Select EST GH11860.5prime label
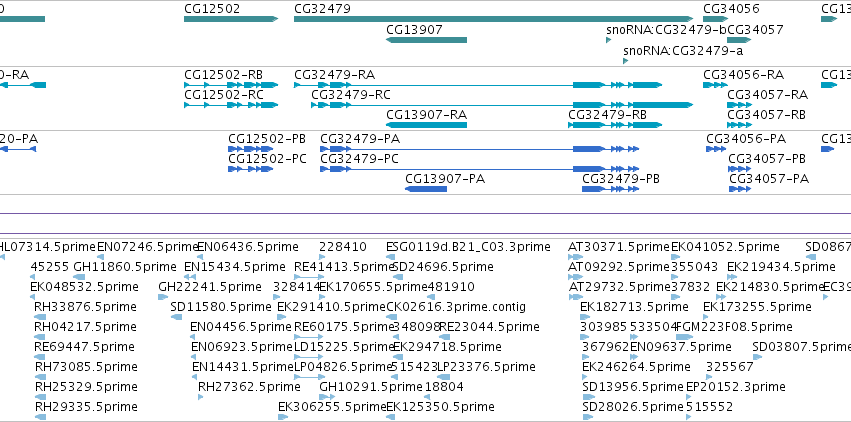 pyautogui.click(x=125, y=267)
